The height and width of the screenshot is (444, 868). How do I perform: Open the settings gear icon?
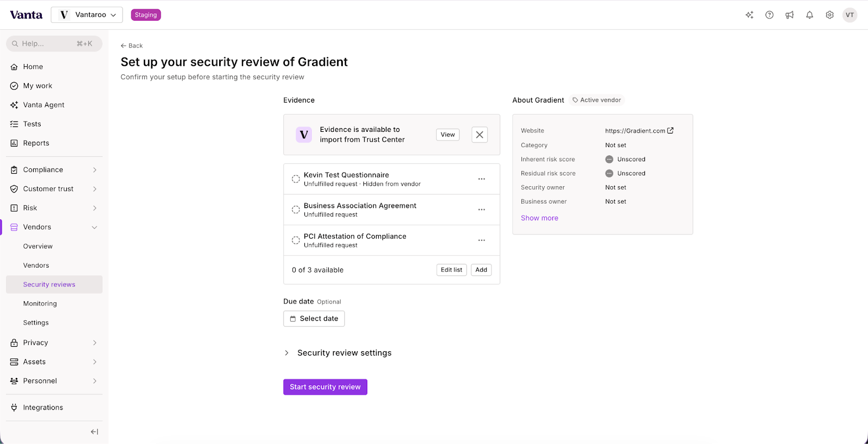[x=829, y=15]
